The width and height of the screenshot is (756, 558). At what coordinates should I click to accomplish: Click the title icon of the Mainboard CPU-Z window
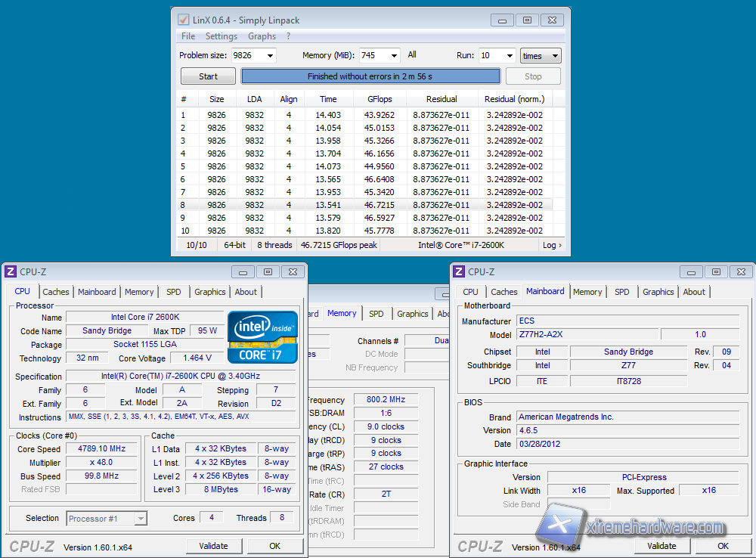pos(459,271)
